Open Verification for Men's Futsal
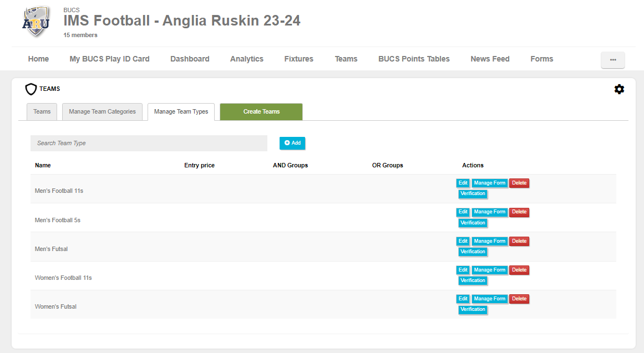This screenshot has height=353, width=644. 473,252
